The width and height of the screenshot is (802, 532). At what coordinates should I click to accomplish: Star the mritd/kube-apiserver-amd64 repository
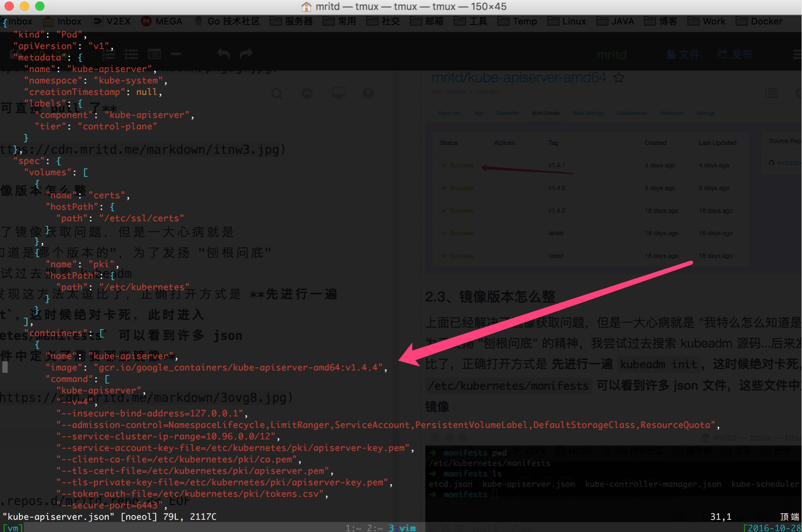(x=619, y=78)
